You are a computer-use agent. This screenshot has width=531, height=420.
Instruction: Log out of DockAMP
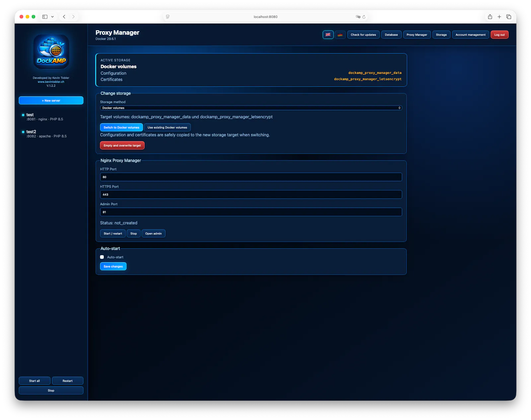click(499, 35)
